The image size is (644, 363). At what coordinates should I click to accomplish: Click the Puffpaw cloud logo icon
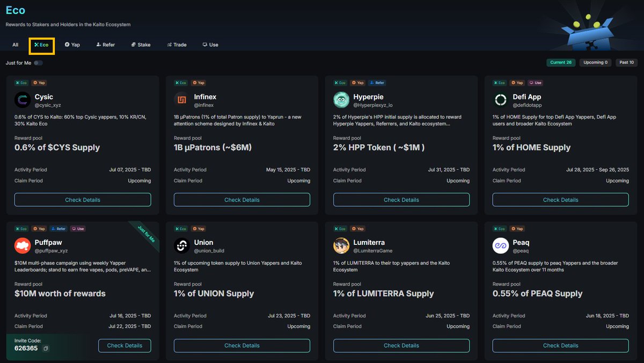(x=23, y=245)
